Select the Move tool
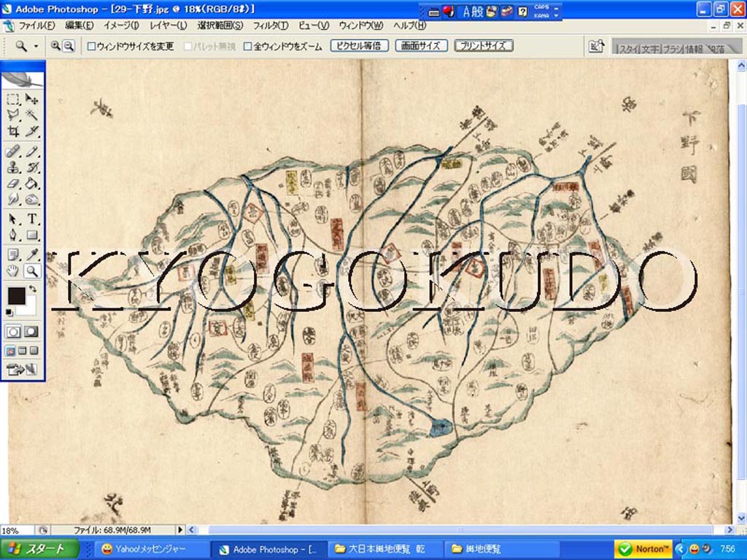Image resolution: width=747 pixels, height=560 pixels. (31, 99)
